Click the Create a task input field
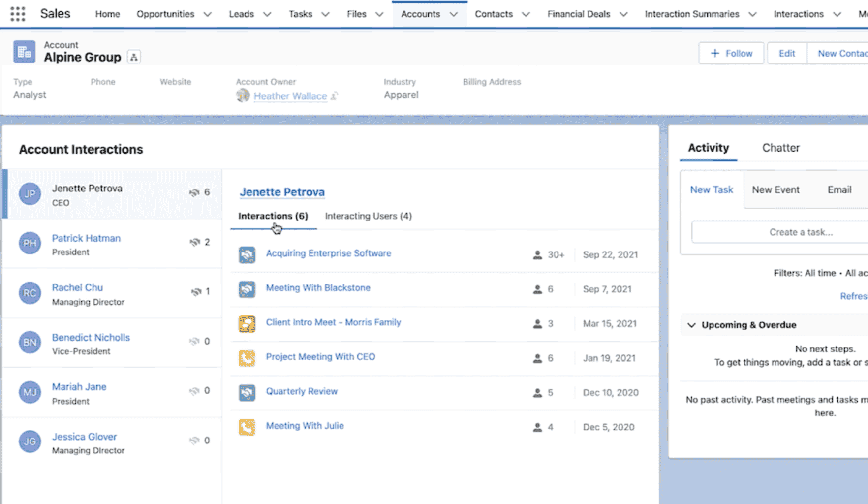This screenshot has width=868, height=504. (801, 232)
